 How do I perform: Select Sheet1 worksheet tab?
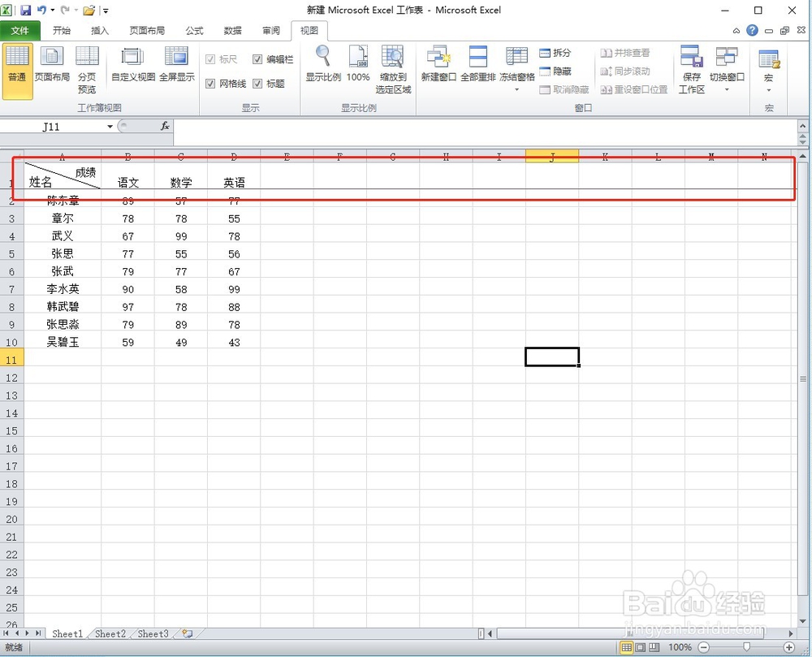point(67,633)
